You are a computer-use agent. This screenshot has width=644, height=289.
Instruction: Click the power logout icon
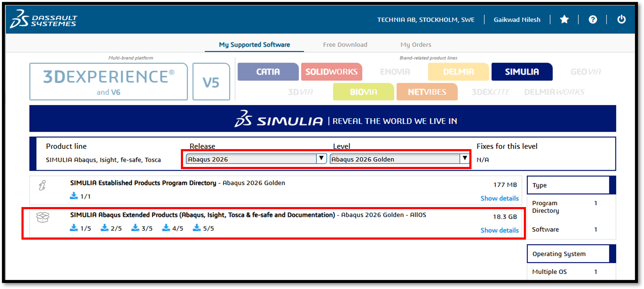tap(621, 19)
